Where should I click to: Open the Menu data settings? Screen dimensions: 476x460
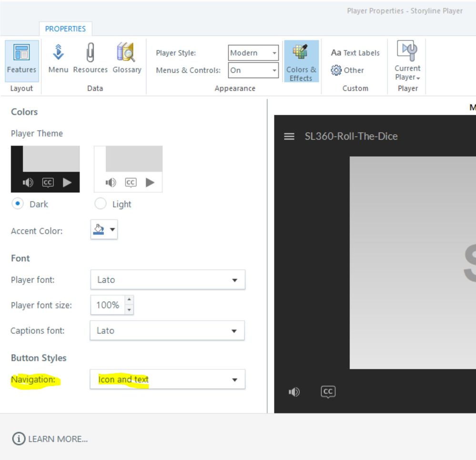pyautogui.click(x=58, y=59)
